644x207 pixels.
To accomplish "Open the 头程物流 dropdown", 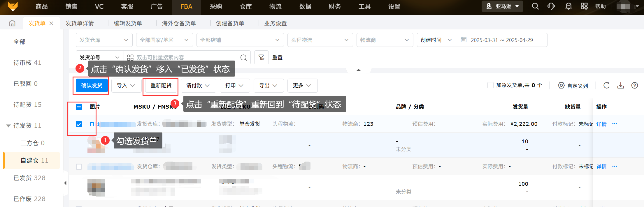I will 320,40.
